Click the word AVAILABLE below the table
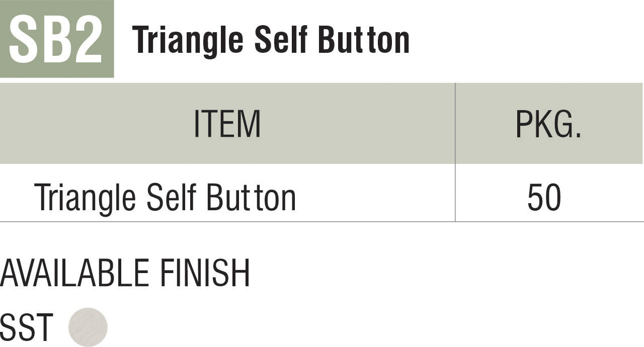This screenshot has height=347, width=644. click(74, 273)
